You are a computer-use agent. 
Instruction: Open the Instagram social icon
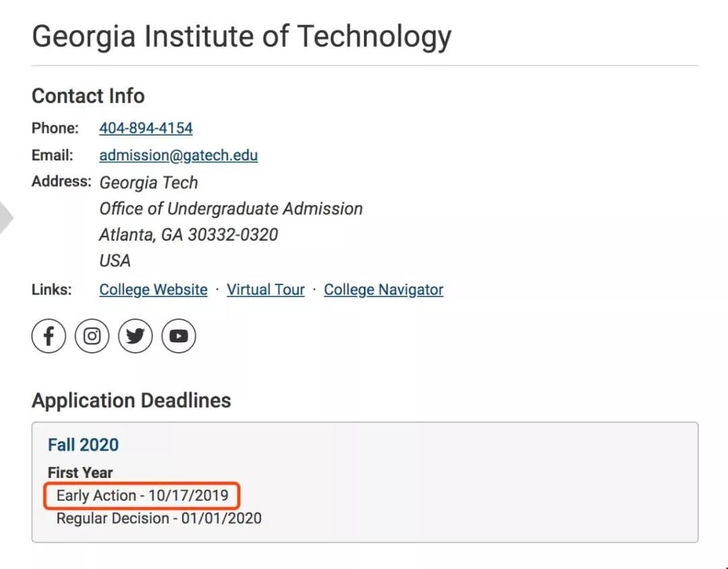(x=92, y=336)
